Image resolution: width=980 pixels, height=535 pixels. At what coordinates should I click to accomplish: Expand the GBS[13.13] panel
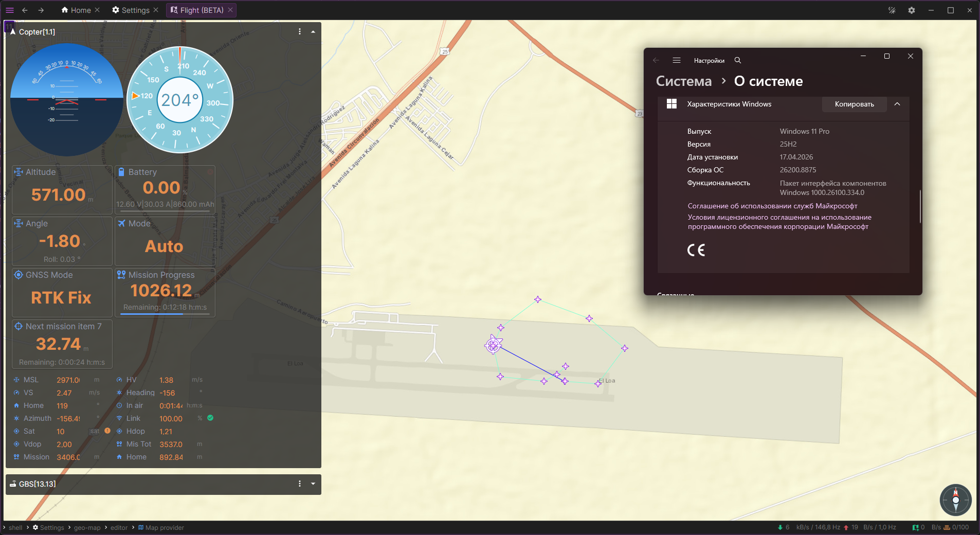click(x=313, y=484)
